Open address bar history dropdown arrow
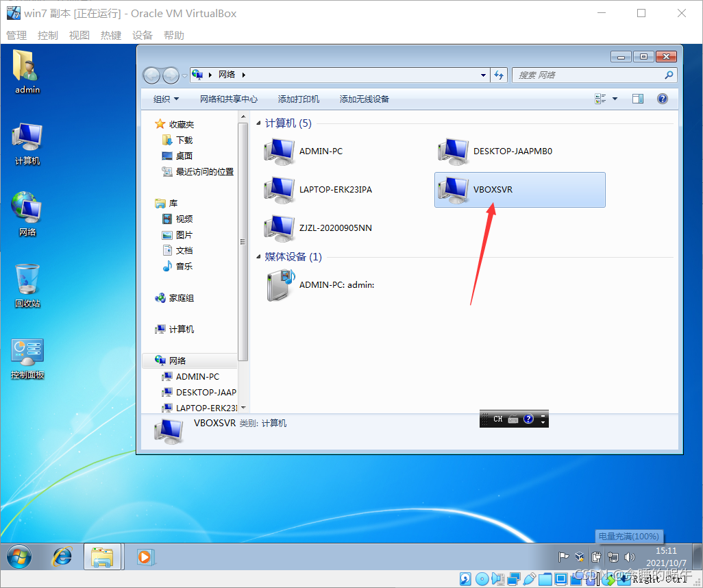Screen dimensions: 703x588 coord(483,75)
